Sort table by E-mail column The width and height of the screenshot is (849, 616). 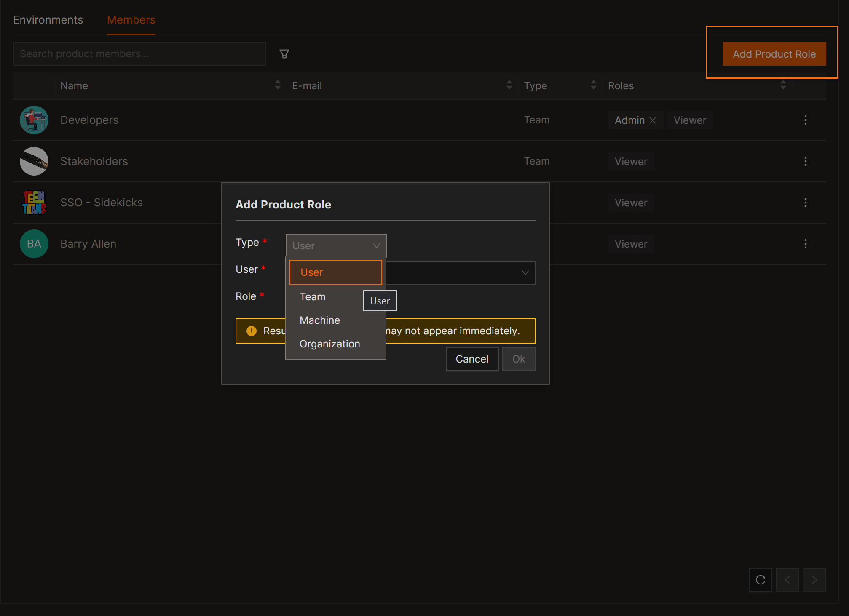[509, 85]
